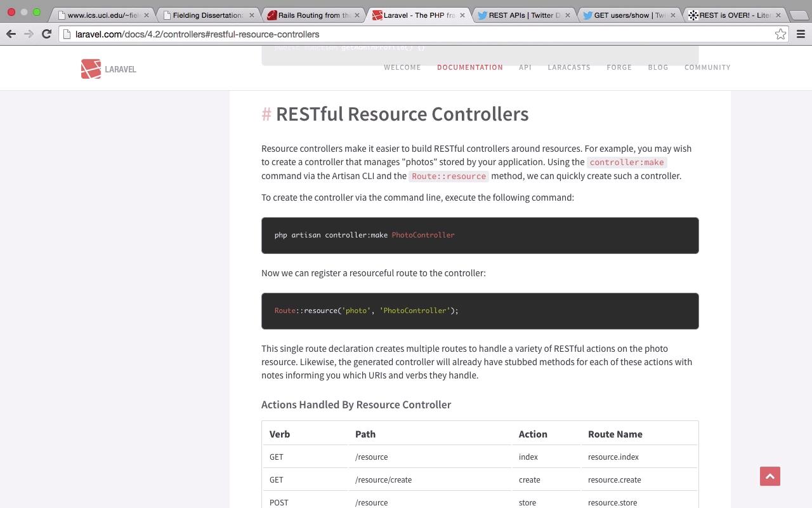Click the inline controller:make code snippet
Screen dimensions: 812x508
[x=627, y=163]
